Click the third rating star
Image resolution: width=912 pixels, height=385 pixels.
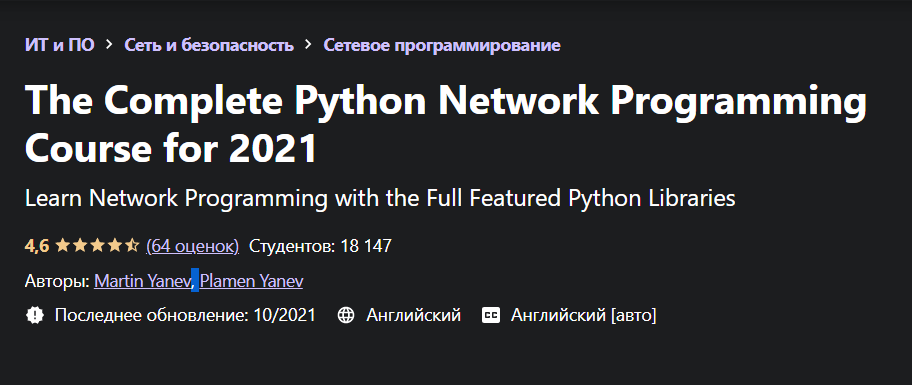tap(97, 245)
